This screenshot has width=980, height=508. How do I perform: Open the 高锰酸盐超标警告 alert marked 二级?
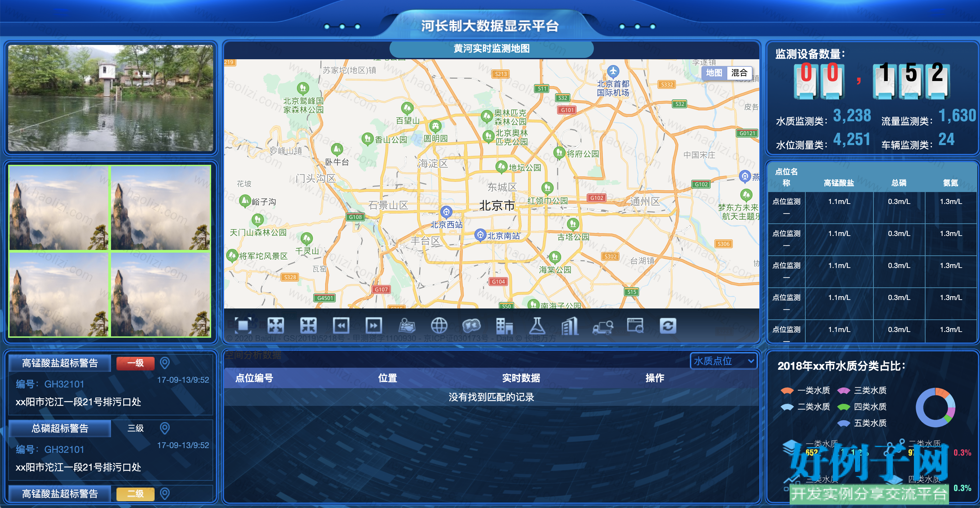60,494
